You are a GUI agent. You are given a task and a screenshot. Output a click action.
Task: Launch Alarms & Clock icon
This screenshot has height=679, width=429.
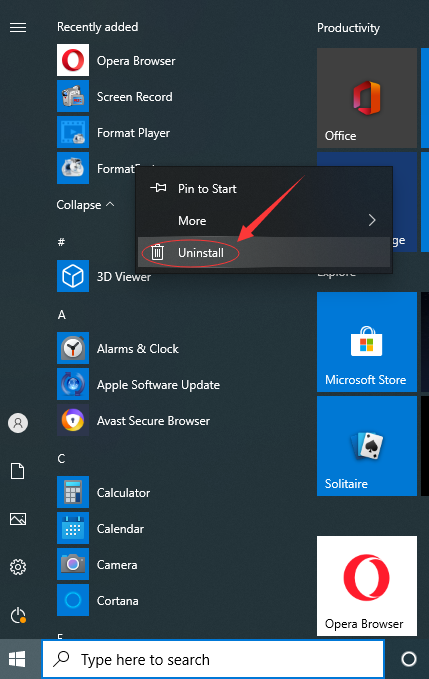(73, 348)
